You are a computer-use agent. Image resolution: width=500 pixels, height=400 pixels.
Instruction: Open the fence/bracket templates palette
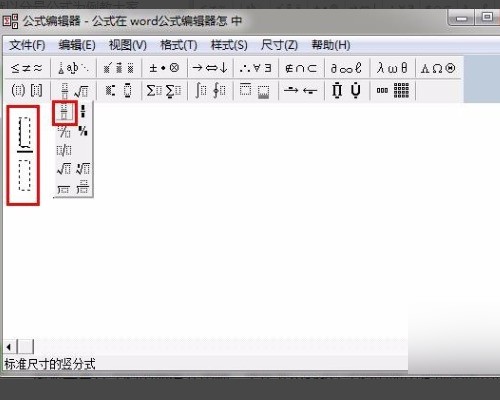[x=27, y=90]
